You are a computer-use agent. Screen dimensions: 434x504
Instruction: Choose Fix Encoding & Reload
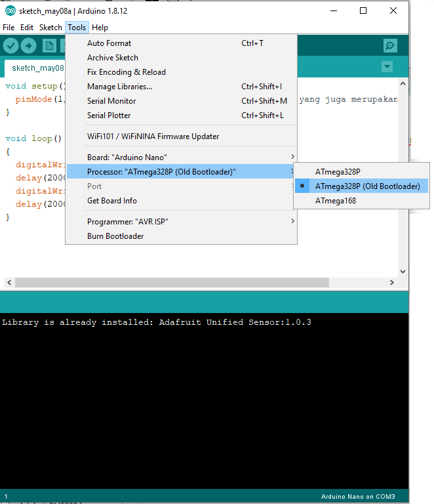point(181,72)
